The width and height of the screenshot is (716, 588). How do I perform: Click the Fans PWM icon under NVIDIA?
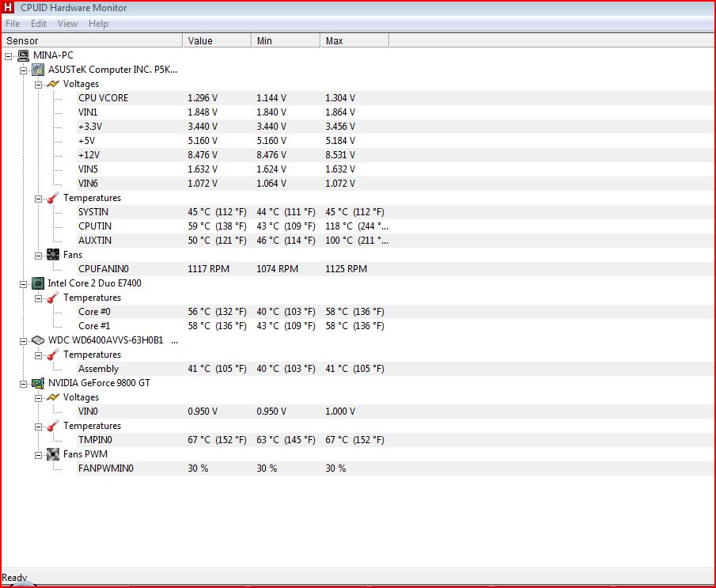(x=52, y=454)
